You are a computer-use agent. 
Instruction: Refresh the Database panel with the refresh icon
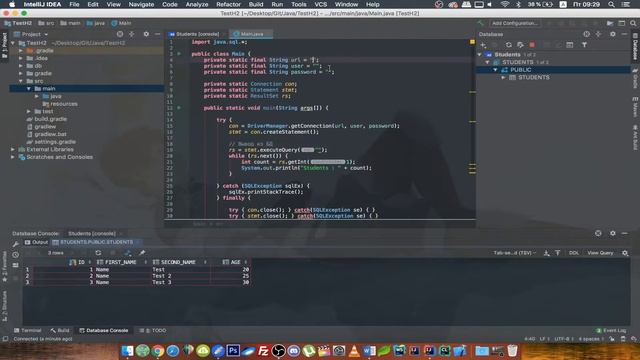[509, 45]
